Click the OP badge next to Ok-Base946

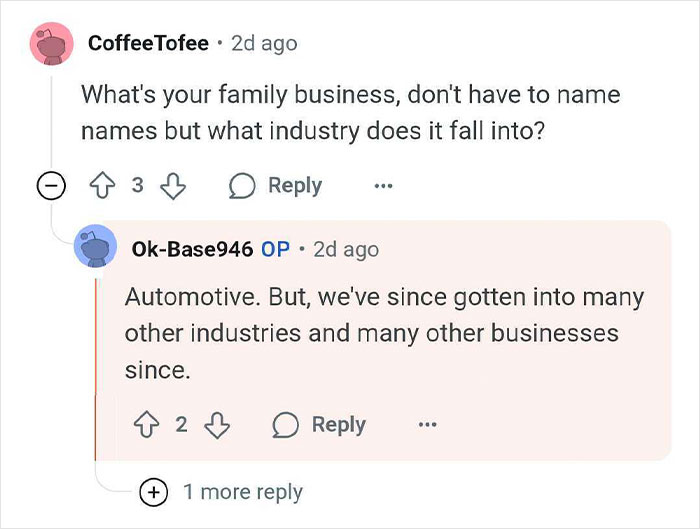(x=275, y=249)
